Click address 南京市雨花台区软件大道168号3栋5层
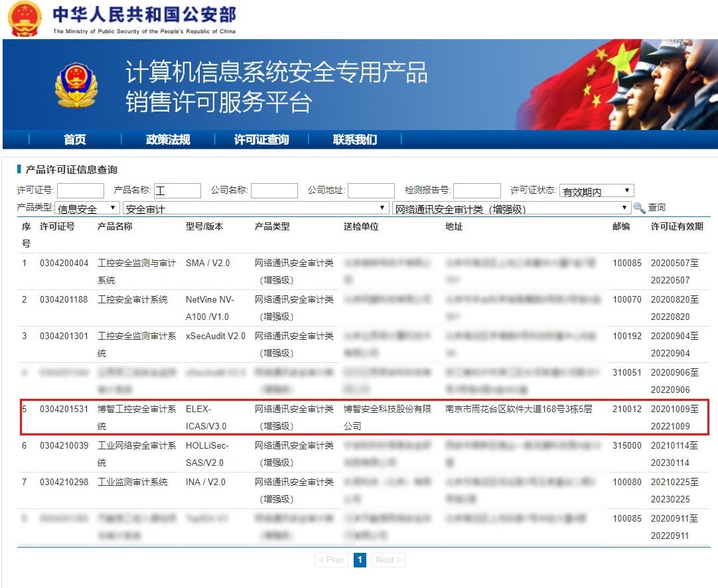 click(x=518, y=409)
